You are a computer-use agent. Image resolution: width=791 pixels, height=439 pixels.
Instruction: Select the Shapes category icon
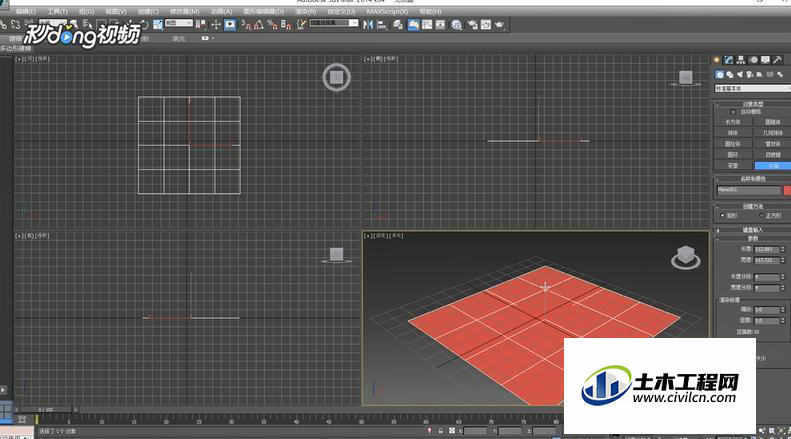coord(729,75)
